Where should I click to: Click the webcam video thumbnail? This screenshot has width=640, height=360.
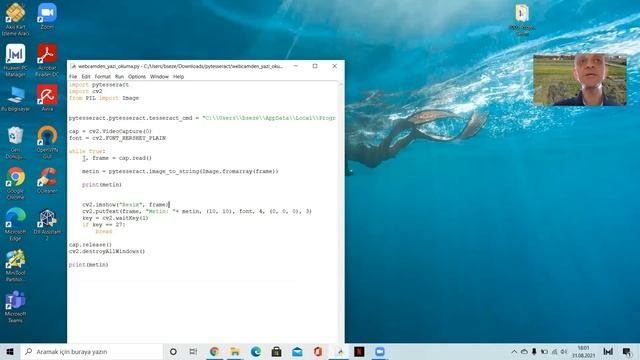580,80
